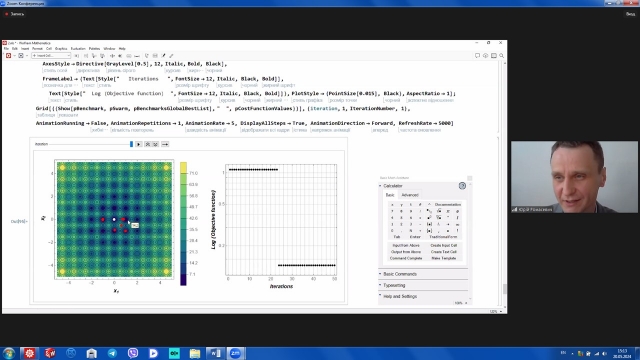Click the Create Input Cell button
The width and height of the screenshot is (640, 360).
tap(444, 245)
